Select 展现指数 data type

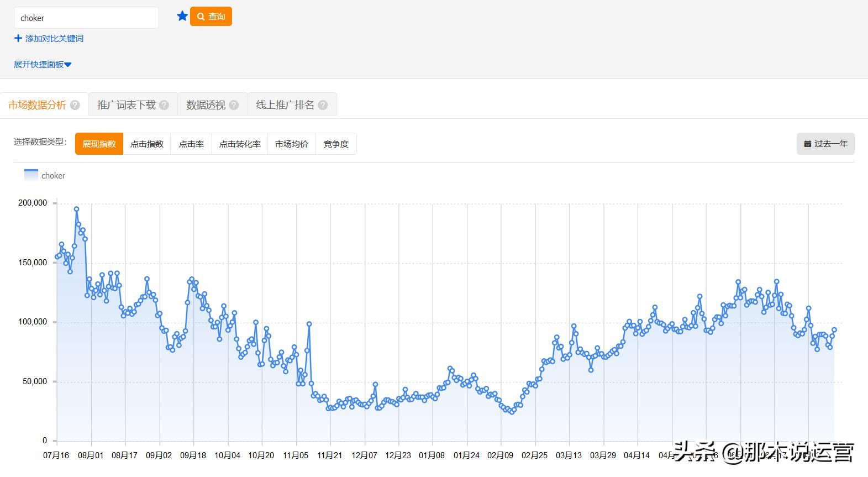click(x=99, y=144)
